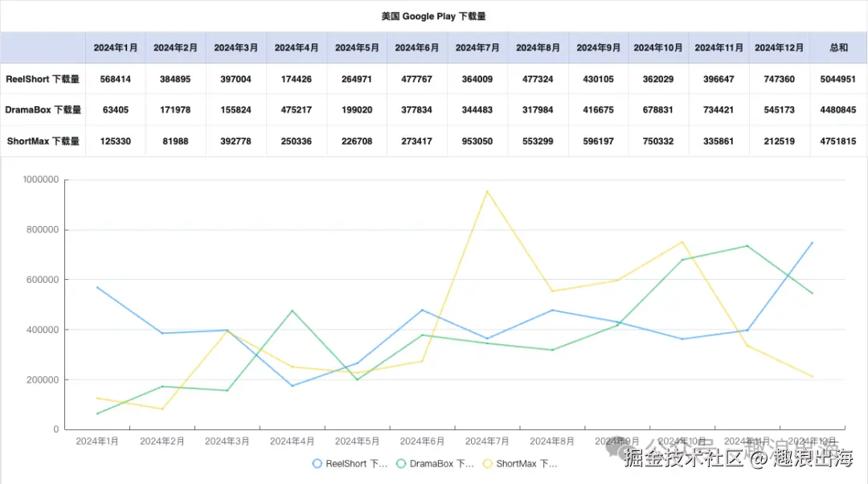The image size is (868, 484).
Task: Click cell value 397004
Action: 235,79
